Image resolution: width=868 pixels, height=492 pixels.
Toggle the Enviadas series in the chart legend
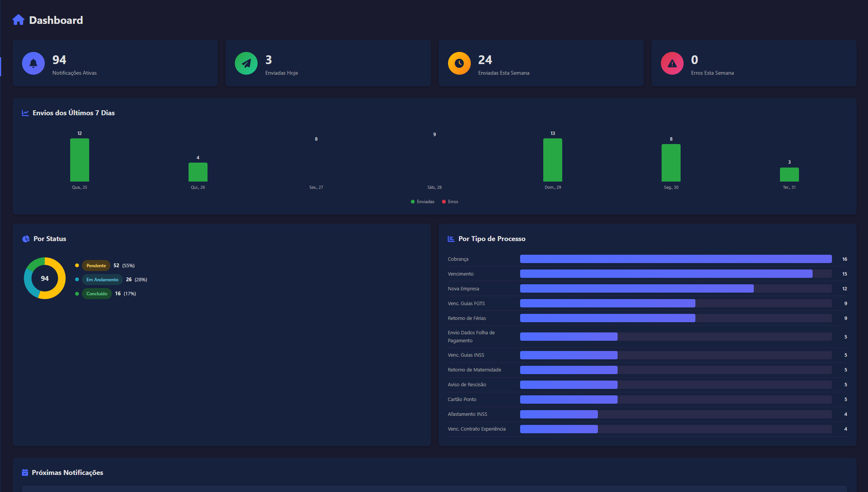[x=423, y=201]
